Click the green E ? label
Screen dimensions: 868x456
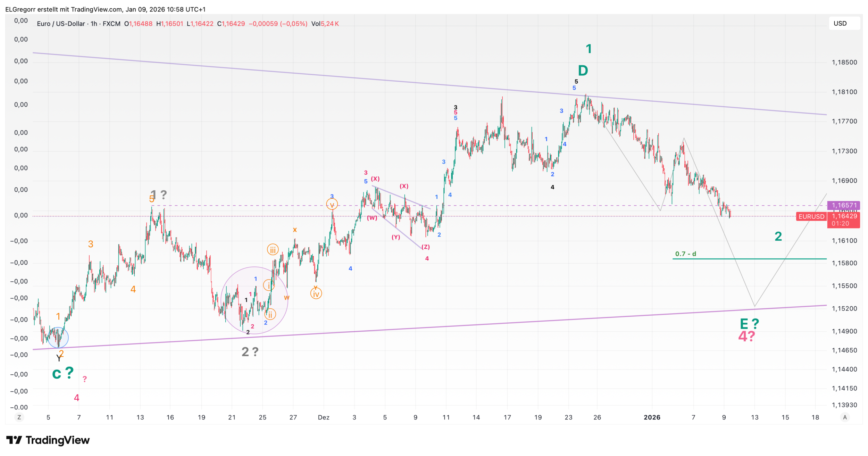pos(749,324)
